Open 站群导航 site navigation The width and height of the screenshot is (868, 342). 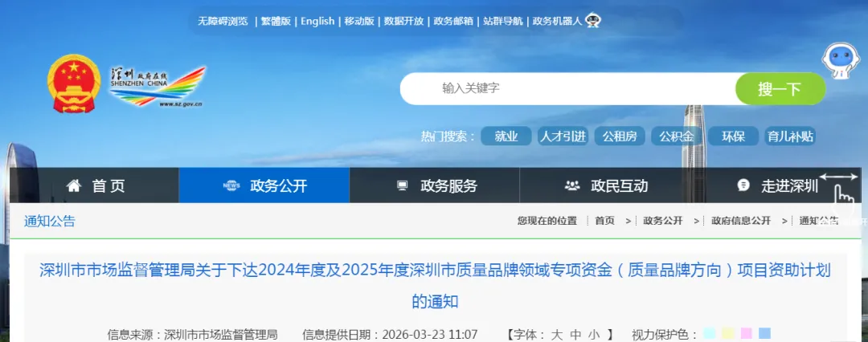[x=502, y=21]
